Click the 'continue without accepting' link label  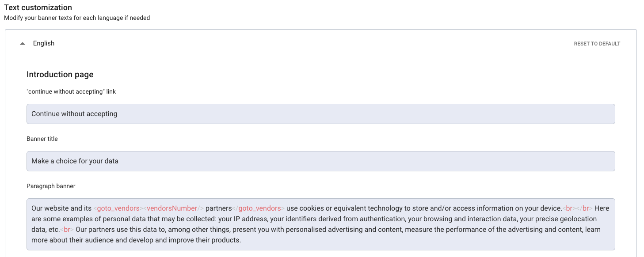[71, 91]
